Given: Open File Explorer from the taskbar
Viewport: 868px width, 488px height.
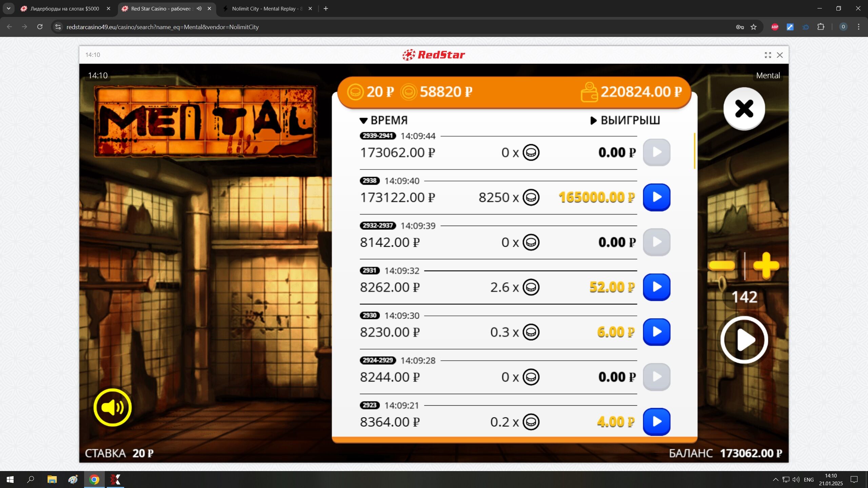Looking at the screenshot, I should [52, 480].
